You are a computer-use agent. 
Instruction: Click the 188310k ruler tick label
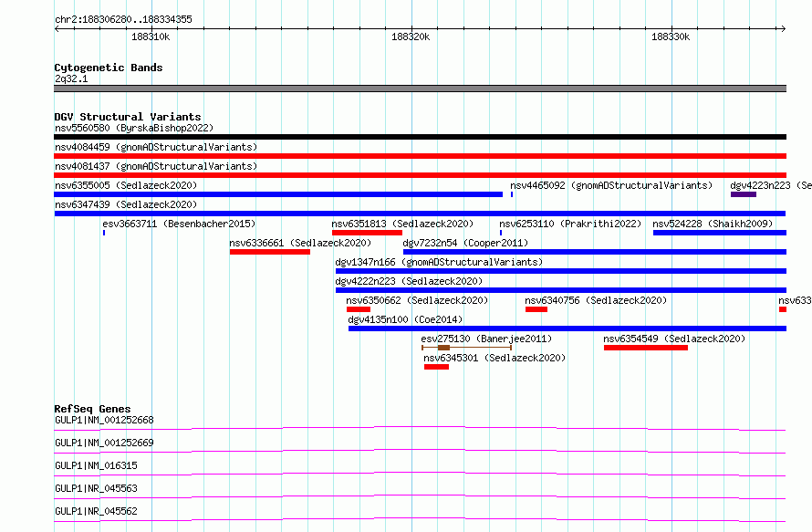[151, 37]
